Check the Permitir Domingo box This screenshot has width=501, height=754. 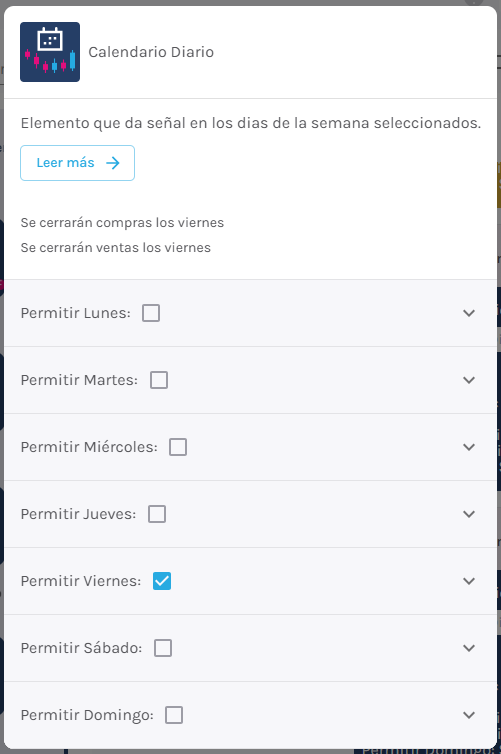174,715
